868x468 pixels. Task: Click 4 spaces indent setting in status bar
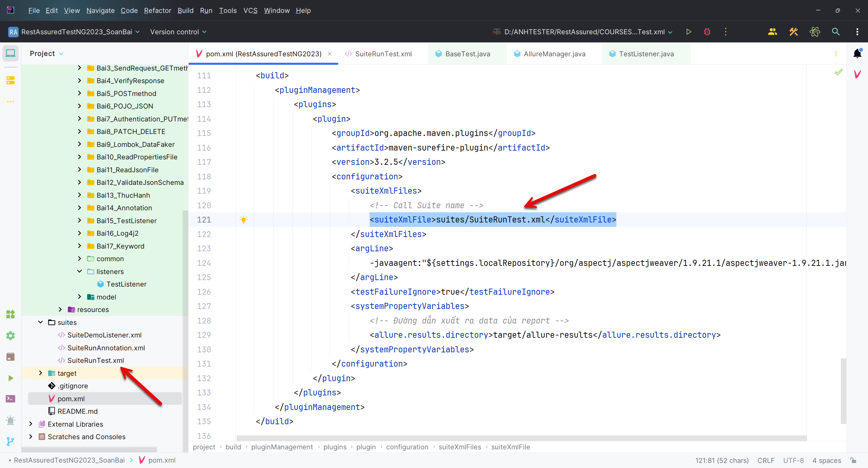click(827, 460)
